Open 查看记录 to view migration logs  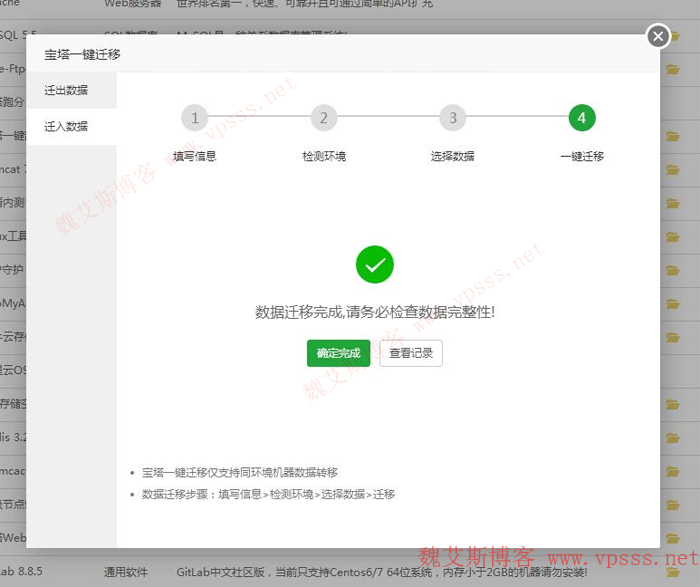click(411, 353)
